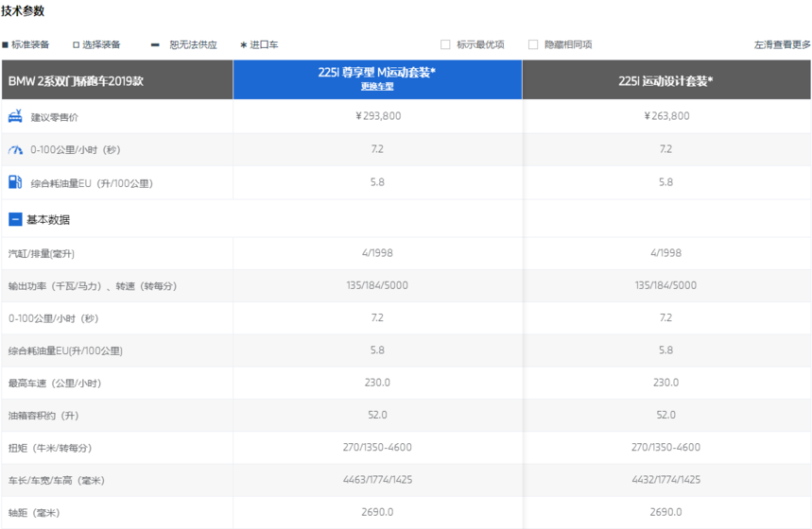Tick the 标示最优项 checkbox
Screen dimensions: 812x529
pos(445,44)
